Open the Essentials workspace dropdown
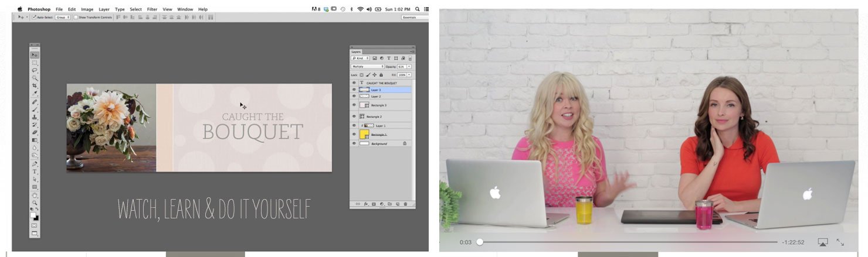Viewport: 868px width, 257px height. click(x=414, y=18)
